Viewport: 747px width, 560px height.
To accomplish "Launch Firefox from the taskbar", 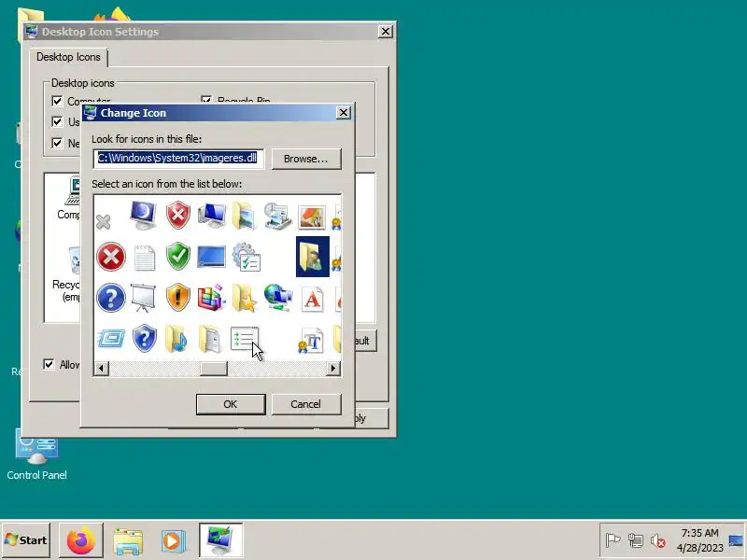I will click(x=81, y=540).
